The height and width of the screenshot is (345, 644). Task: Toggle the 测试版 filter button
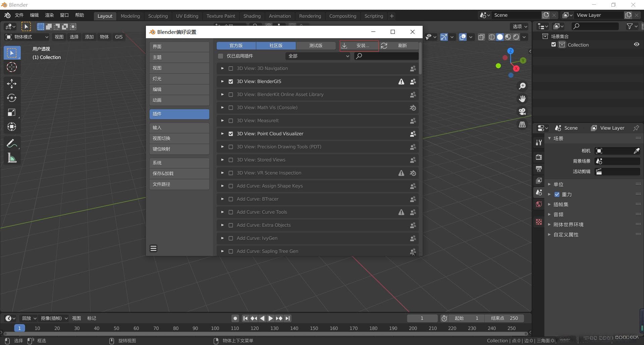click(x=316, y=46)
